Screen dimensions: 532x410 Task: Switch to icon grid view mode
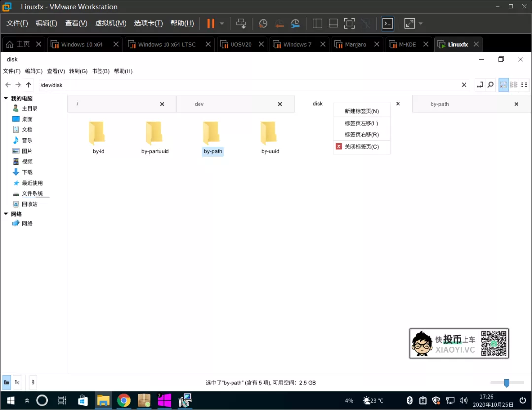coord(503,85)
